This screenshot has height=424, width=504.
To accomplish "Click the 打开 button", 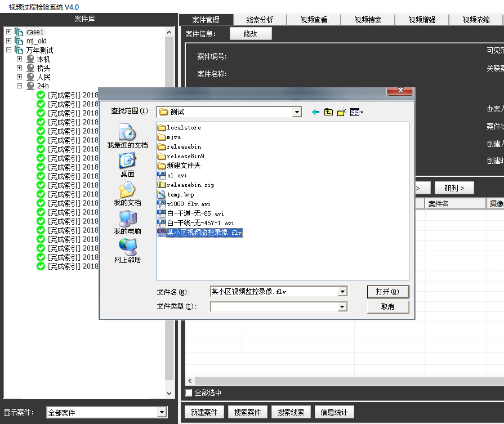I will [x=388, y=292].
